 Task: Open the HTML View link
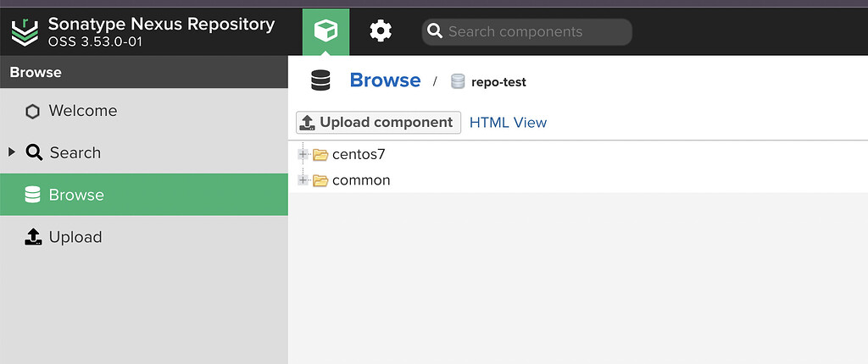pyautogui.click(x=509, y=123)
